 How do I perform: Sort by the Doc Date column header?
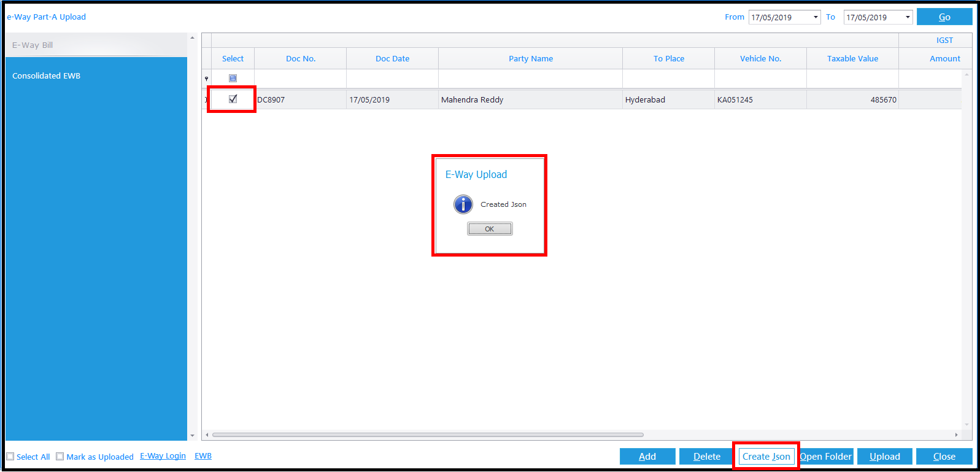point(393,58)
